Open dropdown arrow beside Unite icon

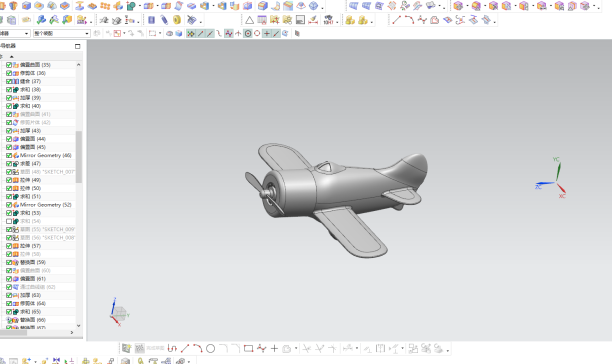click(x=140, y=6)
